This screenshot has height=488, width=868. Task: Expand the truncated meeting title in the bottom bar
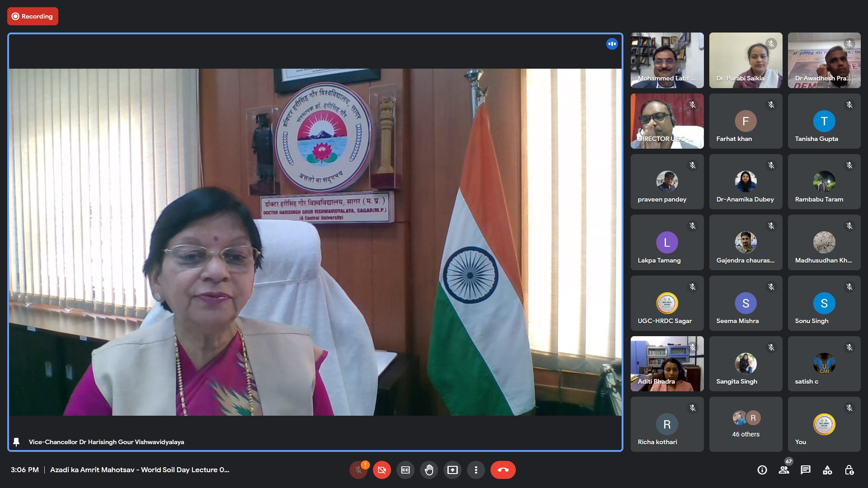point(140,470)
